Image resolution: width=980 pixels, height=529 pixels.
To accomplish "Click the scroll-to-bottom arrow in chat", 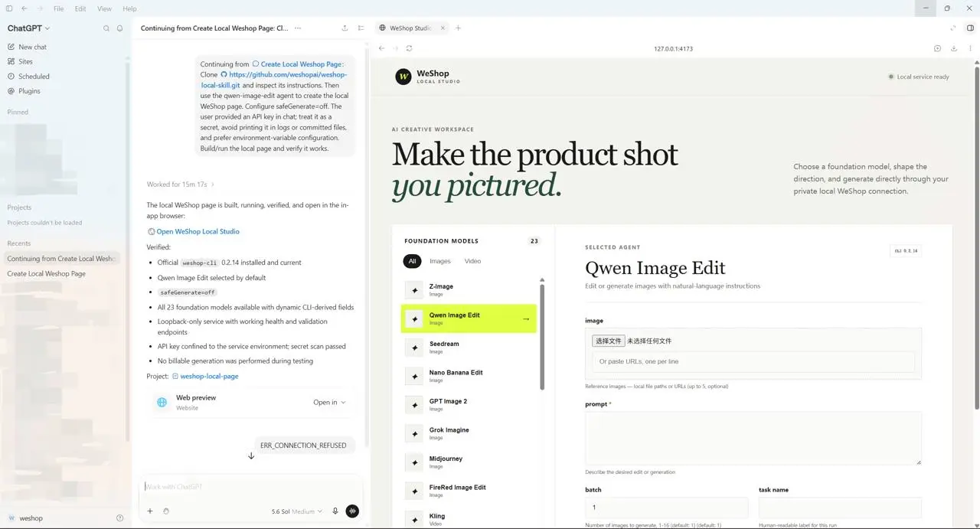I will point(250,456).
